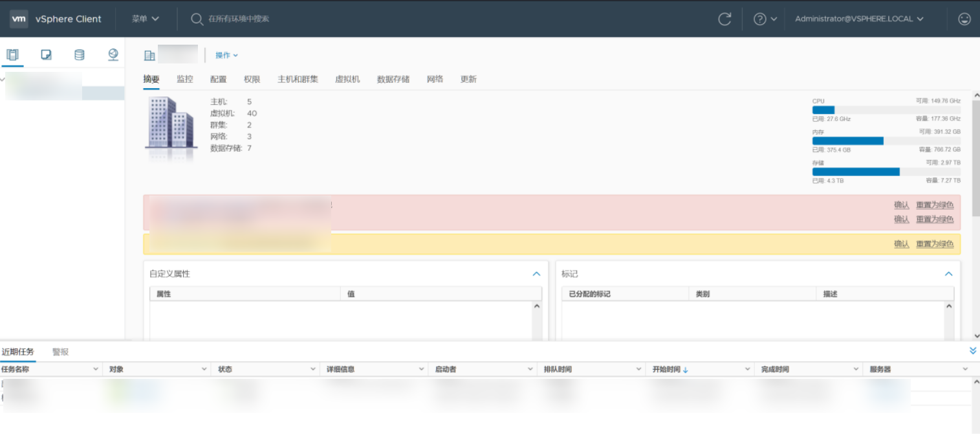Collapse the recent tasks pane with double chevron
The image size is (980, 437).
[x=973, y=350]
